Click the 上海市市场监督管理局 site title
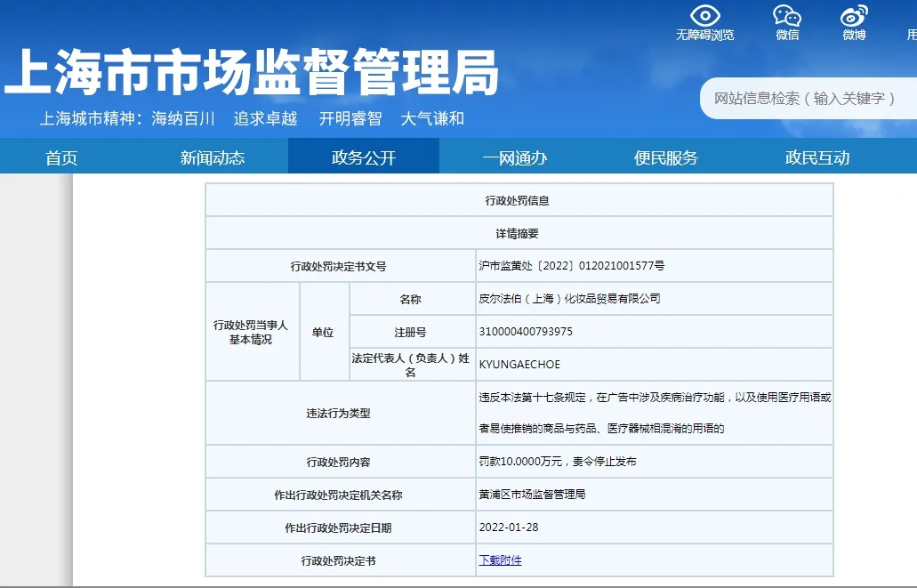This screenshot has height=588, width=917. [252, 72]
